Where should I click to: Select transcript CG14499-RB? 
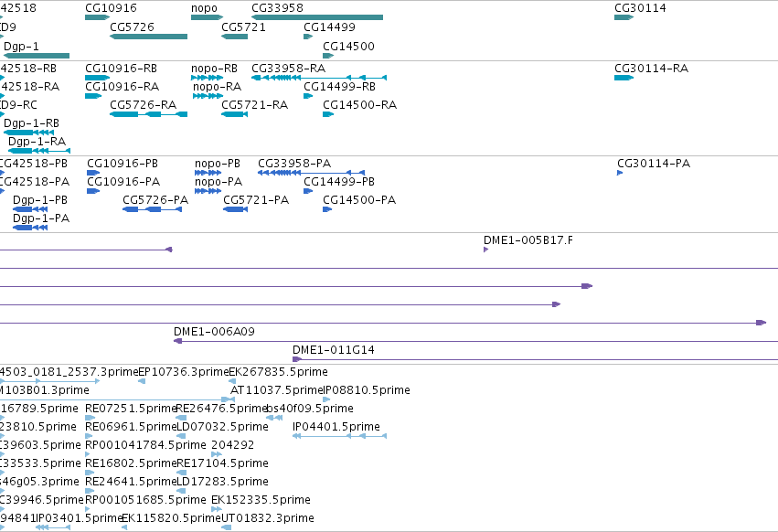[308, 96]
